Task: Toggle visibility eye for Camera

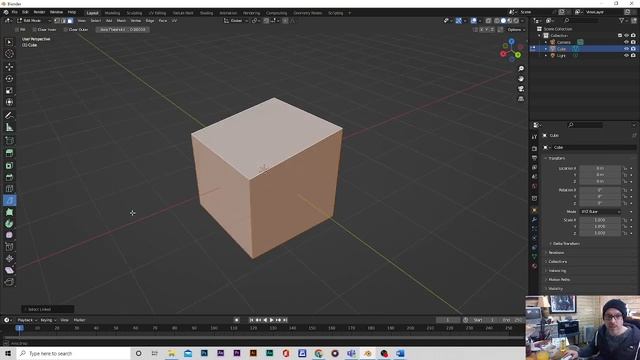Action: (x=627, y=42)
